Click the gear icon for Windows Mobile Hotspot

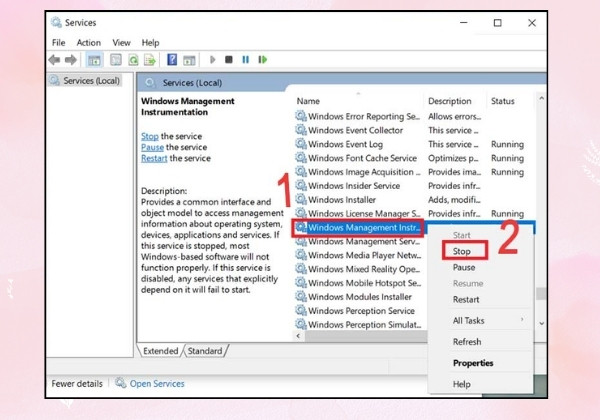(x=301, y=283)
